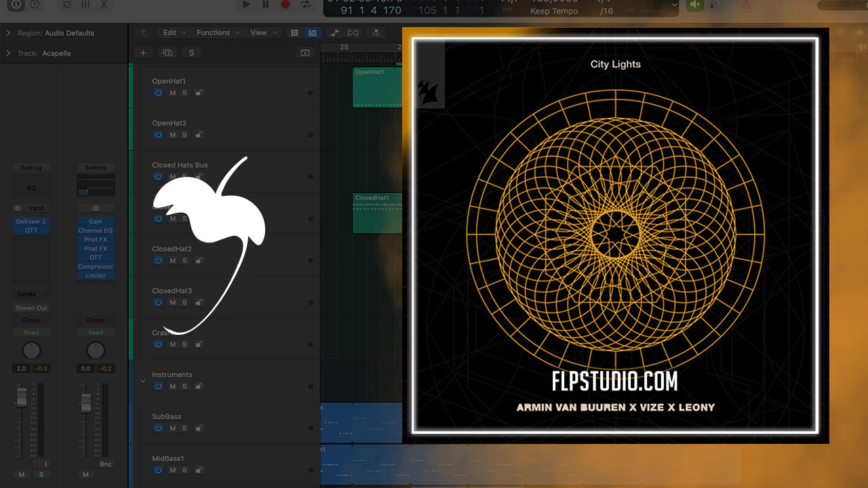This screenshot has width=868, height=488.
Task: Open the Quick Help question mark
Action: tap(35, 4)
